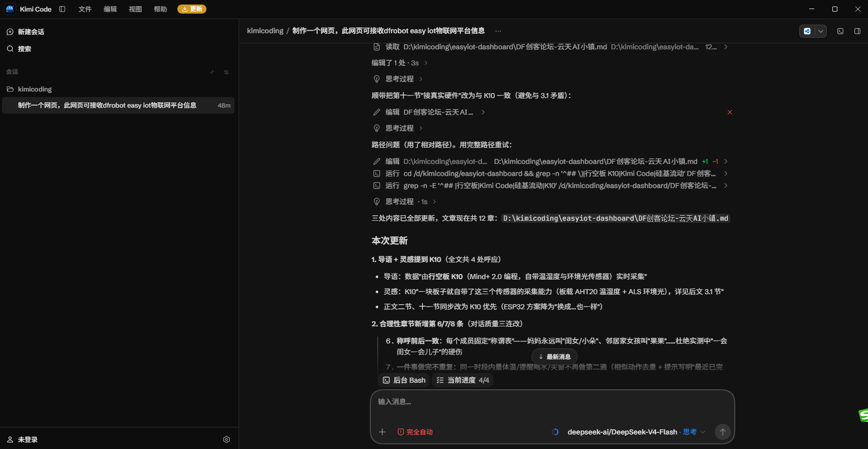Click the send arrow button
The width and height of the screenshot is (868, 449).
pyautogui.click(x=723, y=431)
